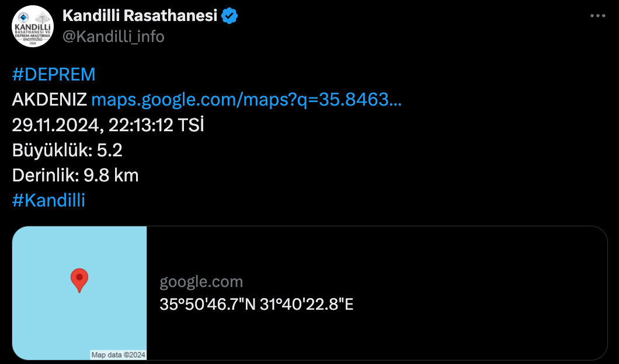The image size is (619, 364).
Task: Click the blue verified badge
Action: tap(230, 16)
